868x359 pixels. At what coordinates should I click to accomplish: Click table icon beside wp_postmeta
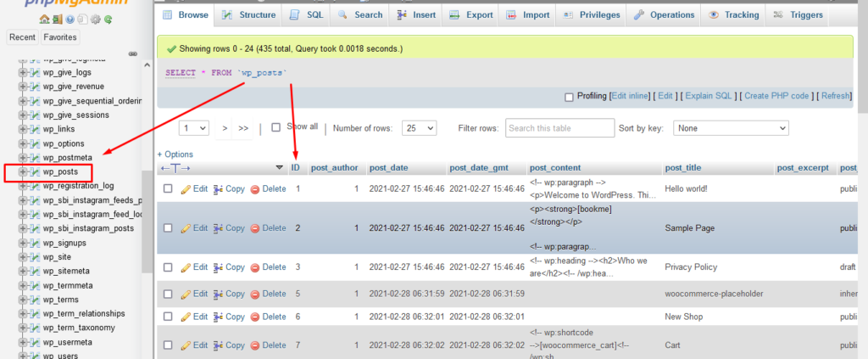point(35,157)
